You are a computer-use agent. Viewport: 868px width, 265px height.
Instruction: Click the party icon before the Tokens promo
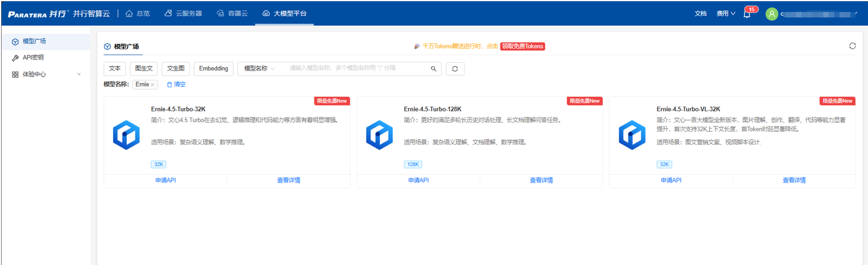coord(417,46)
